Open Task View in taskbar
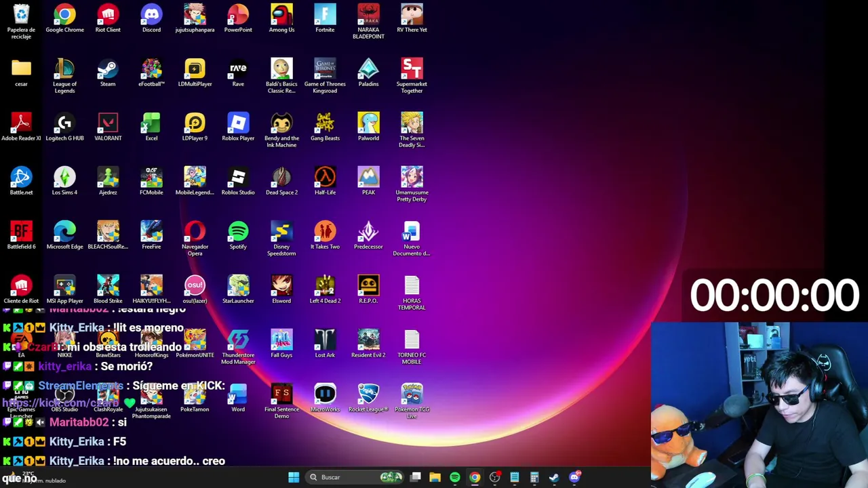The height and width of the screenshot is (488, 868). (x=416, y=477)
